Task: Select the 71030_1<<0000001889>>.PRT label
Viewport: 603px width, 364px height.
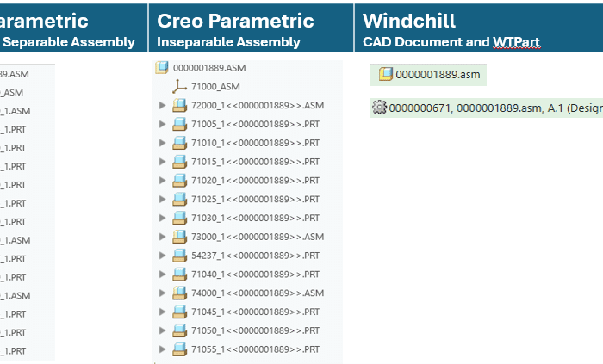Action: tap(255, 219)
